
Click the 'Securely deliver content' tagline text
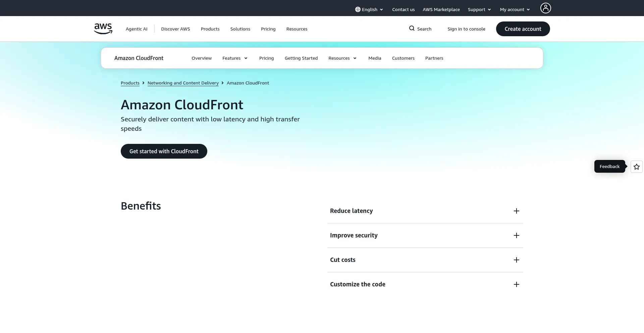coord(210,124)
